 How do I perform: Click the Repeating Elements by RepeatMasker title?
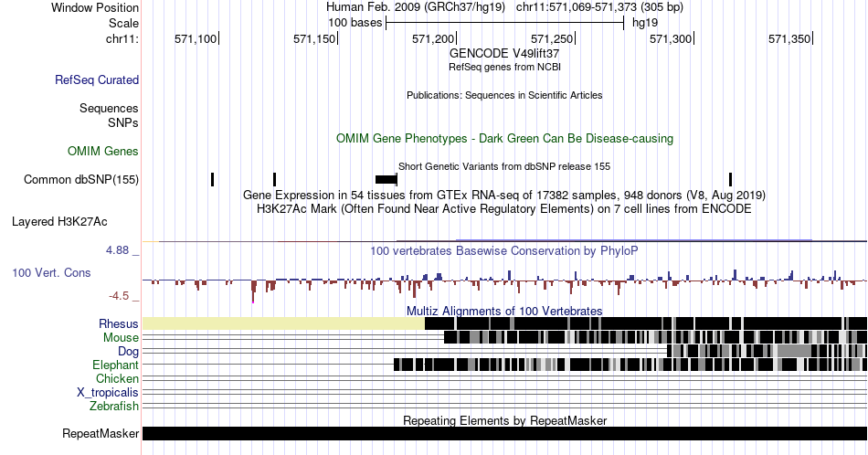[x=504, y=420]
